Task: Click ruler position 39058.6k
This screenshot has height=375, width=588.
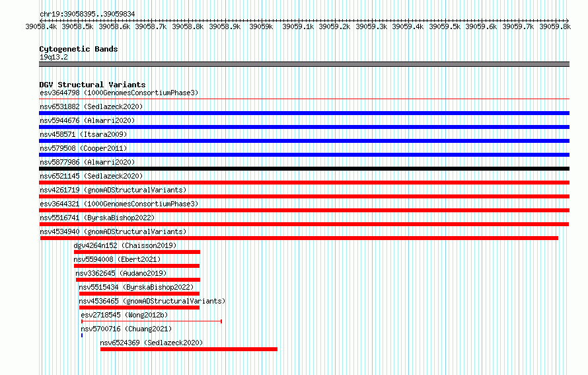Action: point(114,26)
